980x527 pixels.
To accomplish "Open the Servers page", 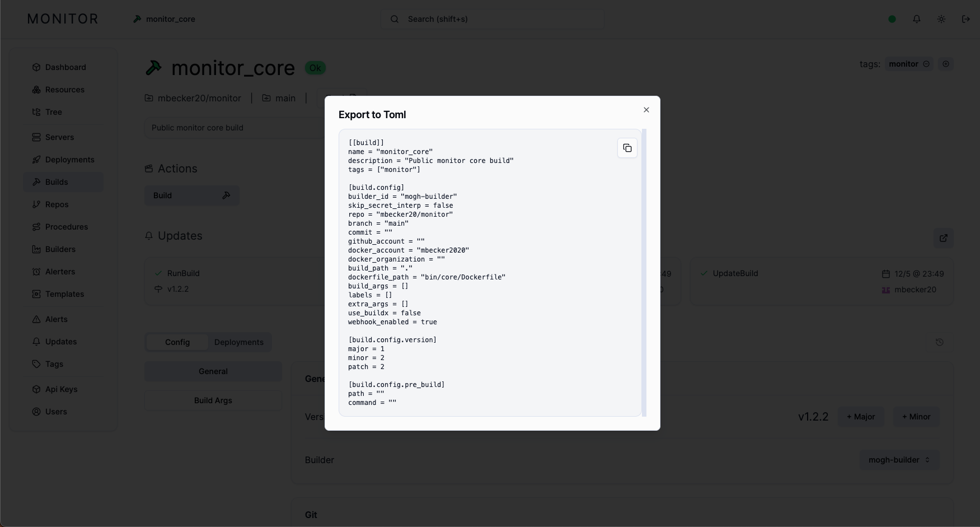I will (x=63, y=137).
